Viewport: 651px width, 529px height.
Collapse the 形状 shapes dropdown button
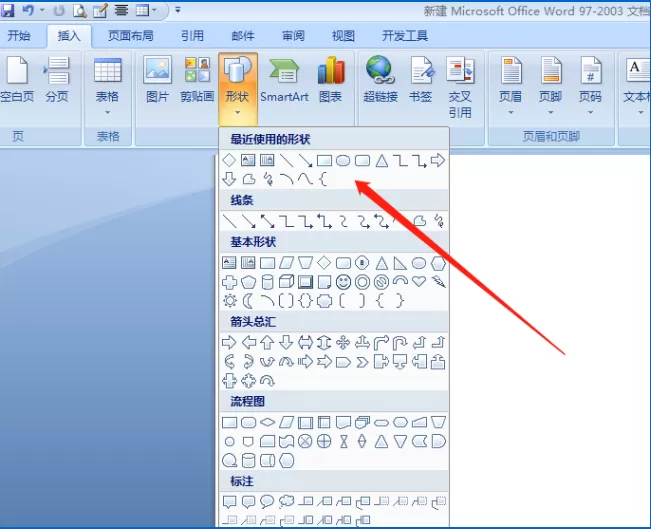(x=237, y=88)
